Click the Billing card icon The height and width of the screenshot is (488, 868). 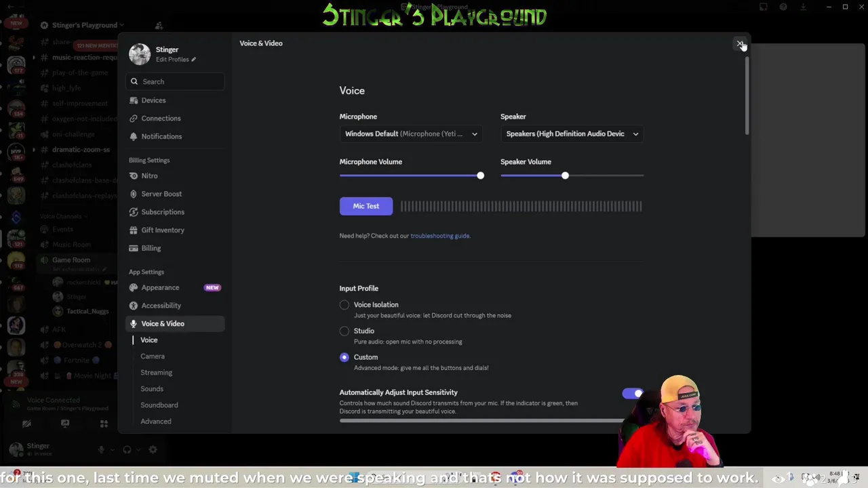[134, 248]
